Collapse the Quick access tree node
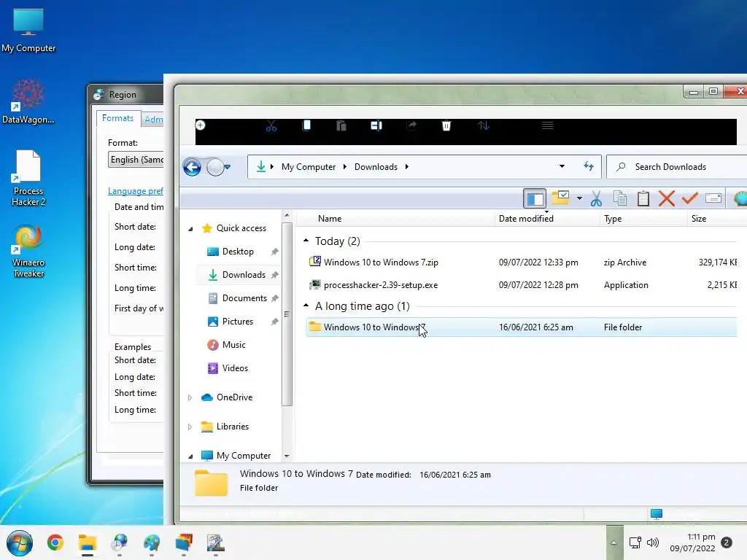 tap(190, 228)
